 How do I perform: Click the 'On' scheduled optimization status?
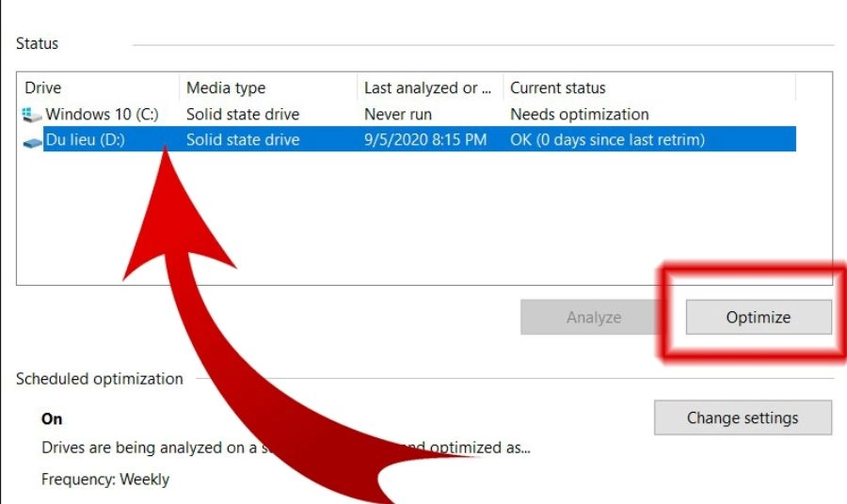(52, 418)
